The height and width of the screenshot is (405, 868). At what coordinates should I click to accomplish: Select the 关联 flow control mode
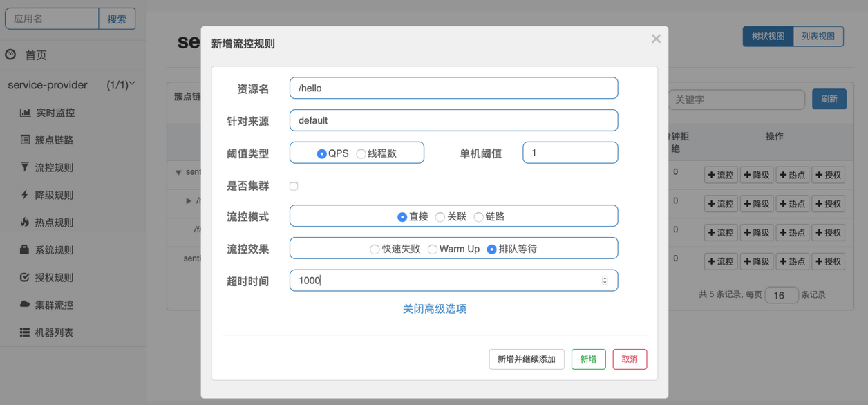(x=440, y=217)
